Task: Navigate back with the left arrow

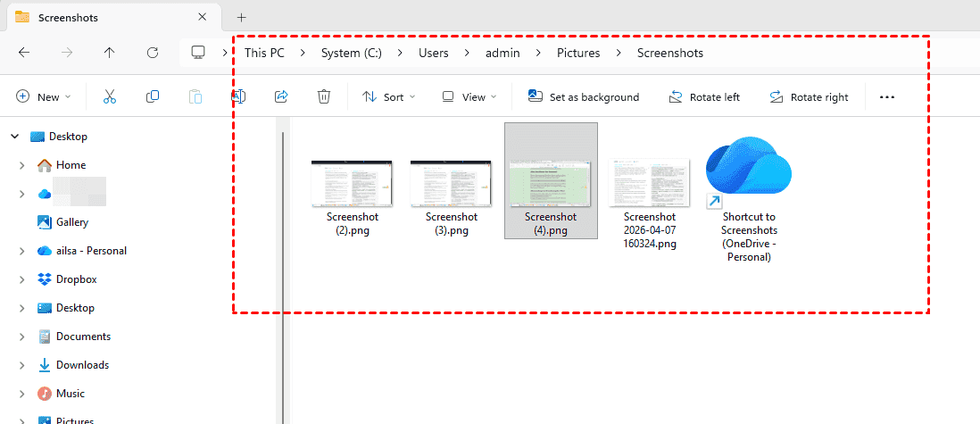Action: (24, 53)
